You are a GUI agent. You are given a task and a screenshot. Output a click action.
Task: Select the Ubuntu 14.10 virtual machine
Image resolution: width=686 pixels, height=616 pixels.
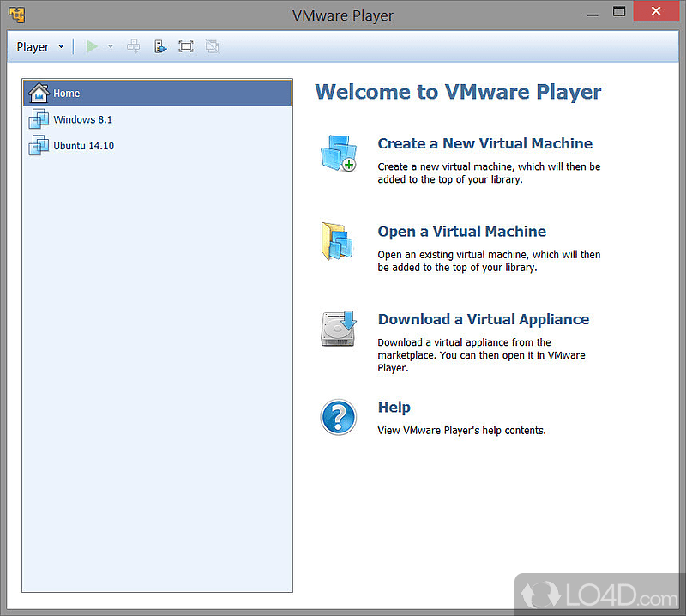pyautogui.click(x=158, y=145)
